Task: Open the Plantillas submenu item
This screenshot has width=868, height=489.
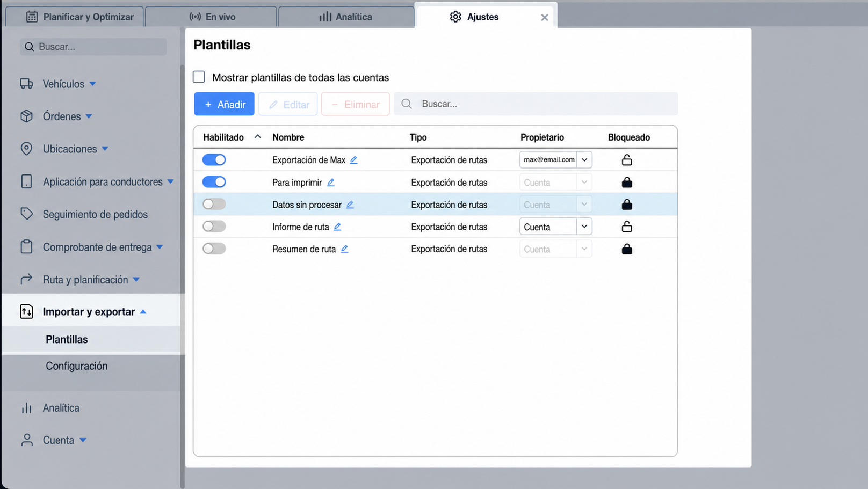Action: [x=67, y=339]
